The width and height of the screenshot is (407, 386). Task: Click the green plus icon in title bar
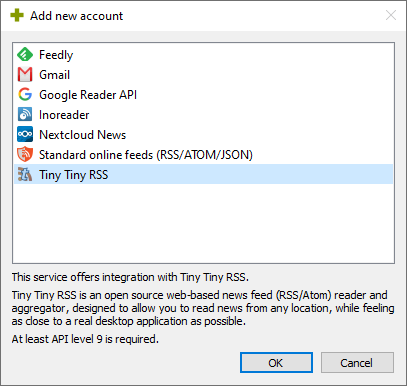(17, 15)
